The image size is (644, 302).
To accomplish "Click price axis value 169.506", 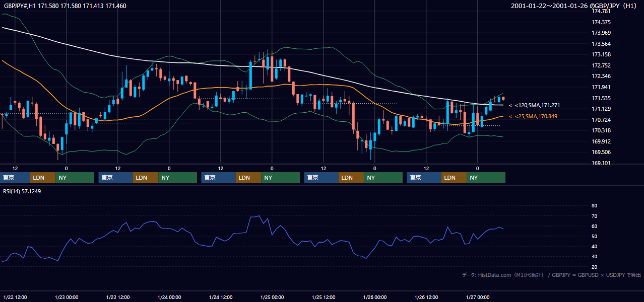I will (601, 152).
